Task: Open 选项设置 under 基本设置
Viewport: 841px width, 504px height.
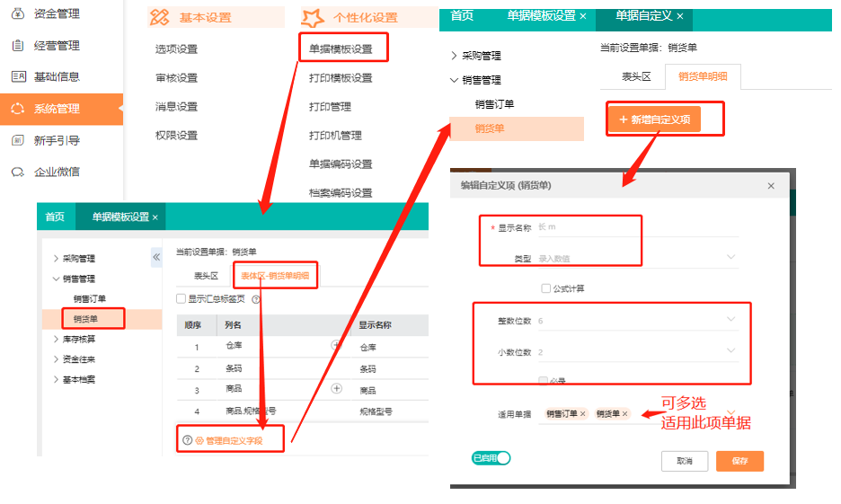Action: [x=176, y=49]
